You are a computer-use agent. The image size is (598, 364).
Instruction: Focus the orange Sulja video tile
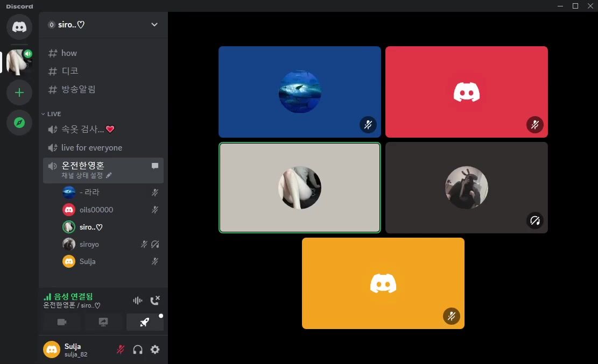pos(383,283)
